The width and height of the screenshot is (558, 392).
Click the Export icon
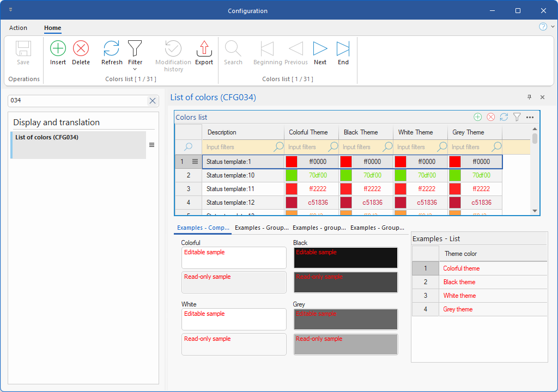pyautogui.click(x=204, y=49)
